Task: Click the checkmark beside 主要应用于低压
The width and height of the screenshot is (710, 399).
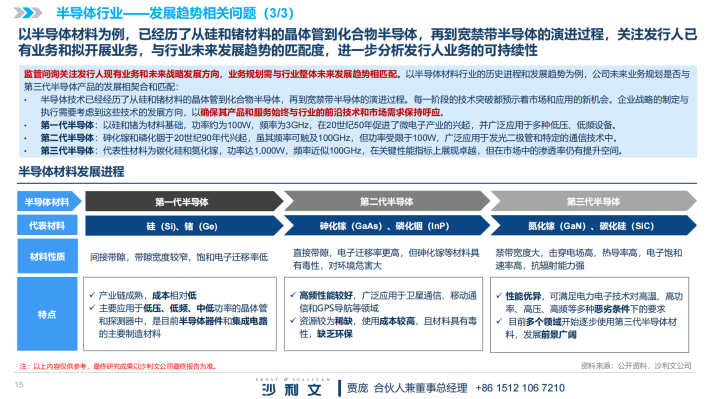Action: click(x=93, y=308)
